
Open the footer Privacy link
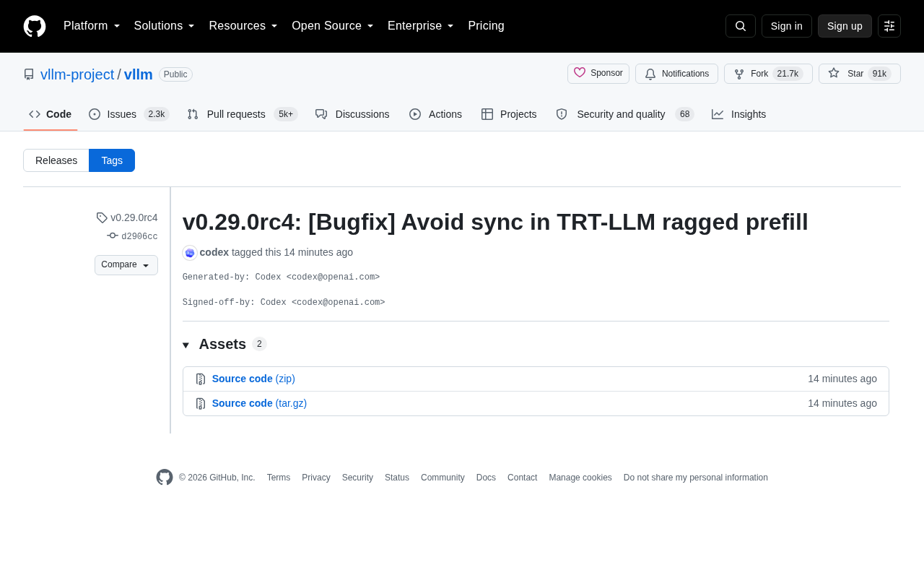(316, 478)
